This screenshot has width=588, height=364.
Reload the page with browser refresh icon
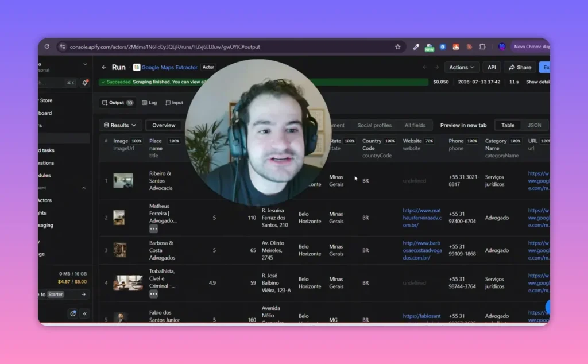pyautogui.click(x=47, y=47)
